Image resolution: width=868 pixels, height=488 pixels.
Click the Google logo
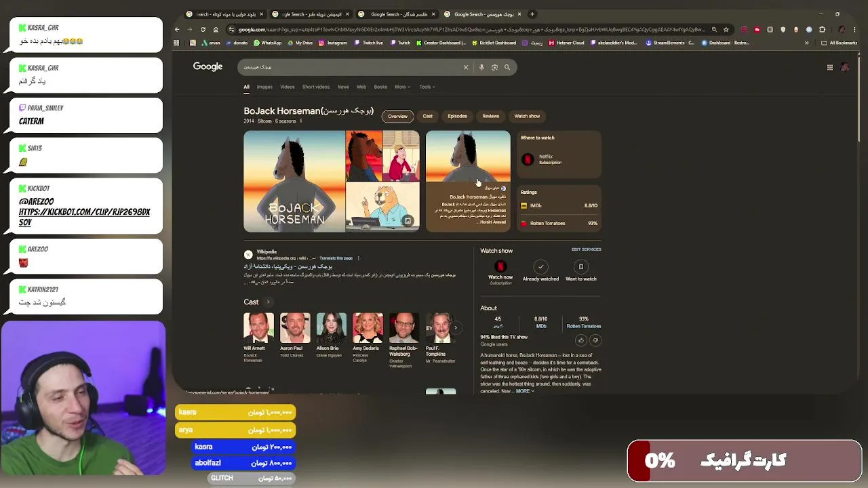click(208, 66)
